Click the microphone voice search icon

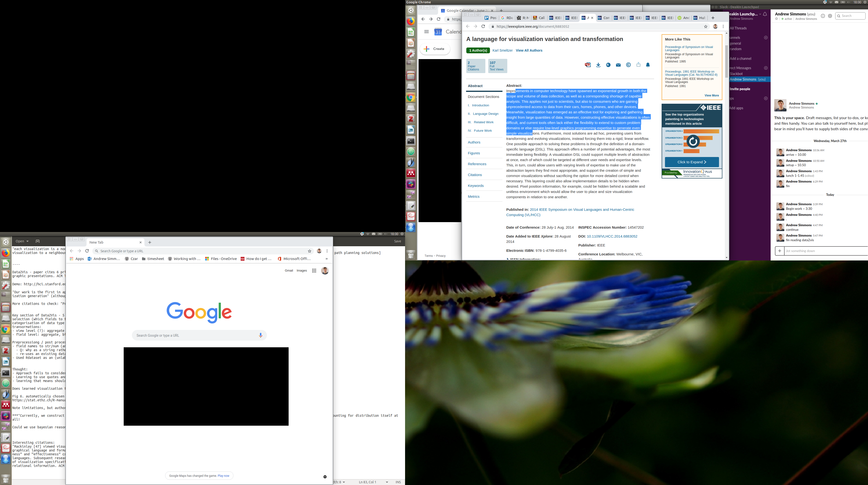[x=260, y=335]
